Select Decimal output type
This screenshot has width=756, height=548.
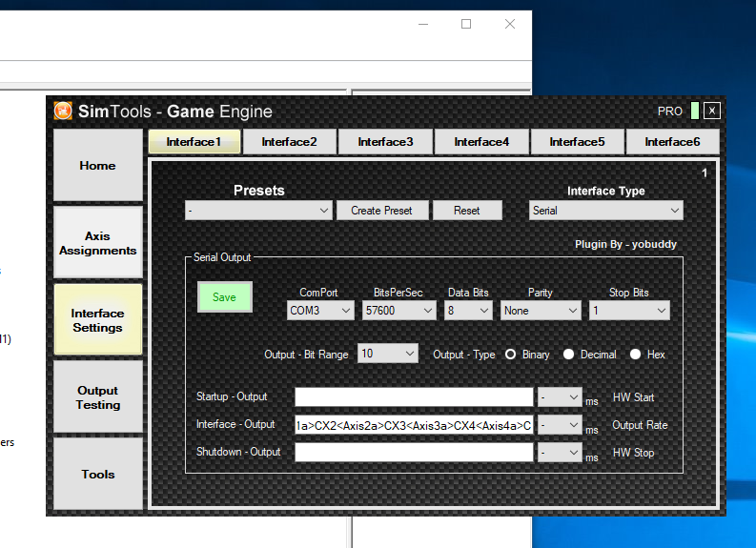[568, 355]
